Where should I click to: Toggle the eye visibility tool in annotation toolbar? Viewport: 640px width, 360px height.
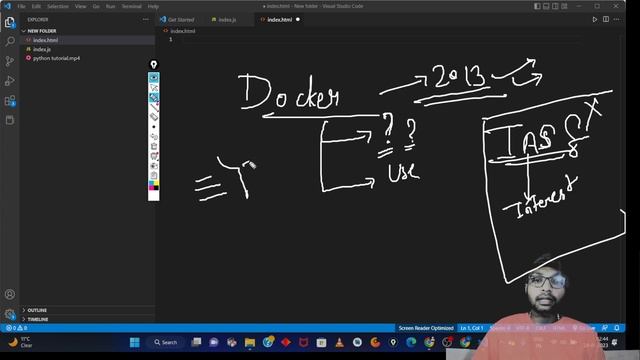[x=154, y=78]
